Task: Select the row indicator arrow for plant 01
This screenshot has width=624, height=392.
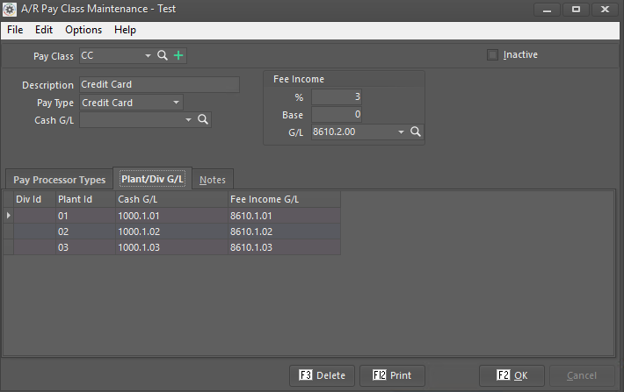Action: (x=8, y=215)
